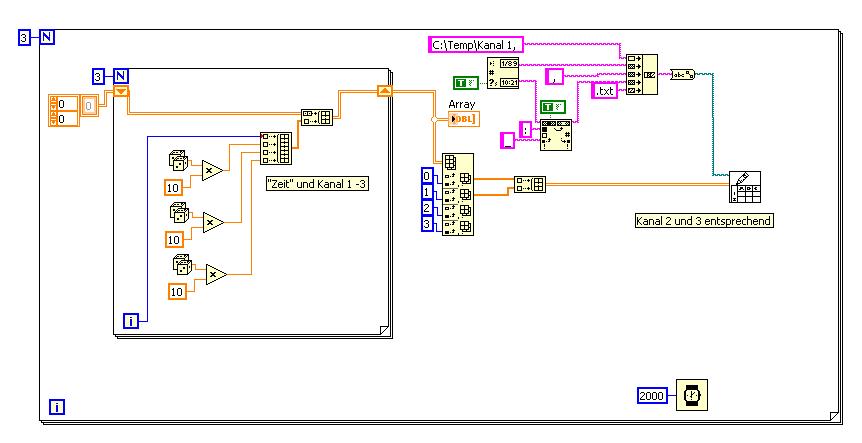862x443 pixels.
Task: Click the inner loop right shift register
Action: click(385, 91)
